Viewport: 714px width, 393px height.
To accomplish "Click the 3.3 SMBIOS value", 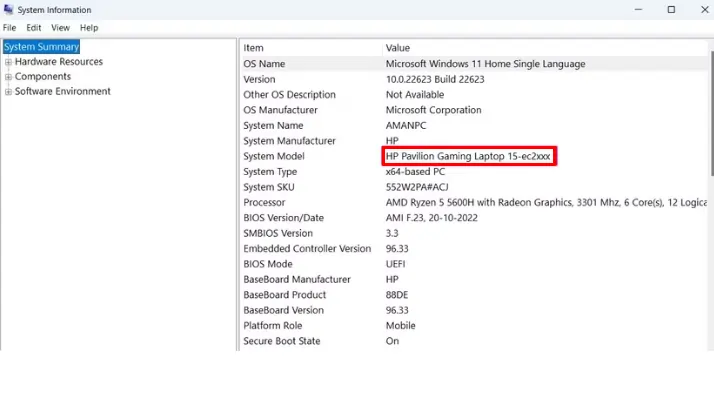I will coord(392,233).
